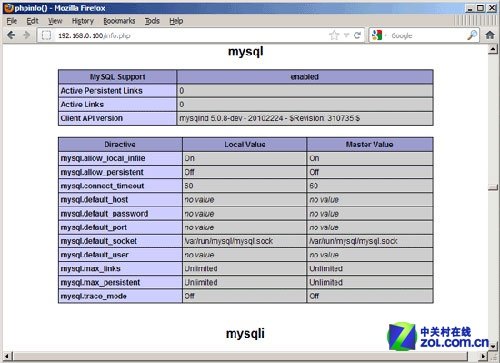Click mysql.allow_persistent directive
Screen dimensions: 500x363
pyautogui.click(x=102, y=172)
